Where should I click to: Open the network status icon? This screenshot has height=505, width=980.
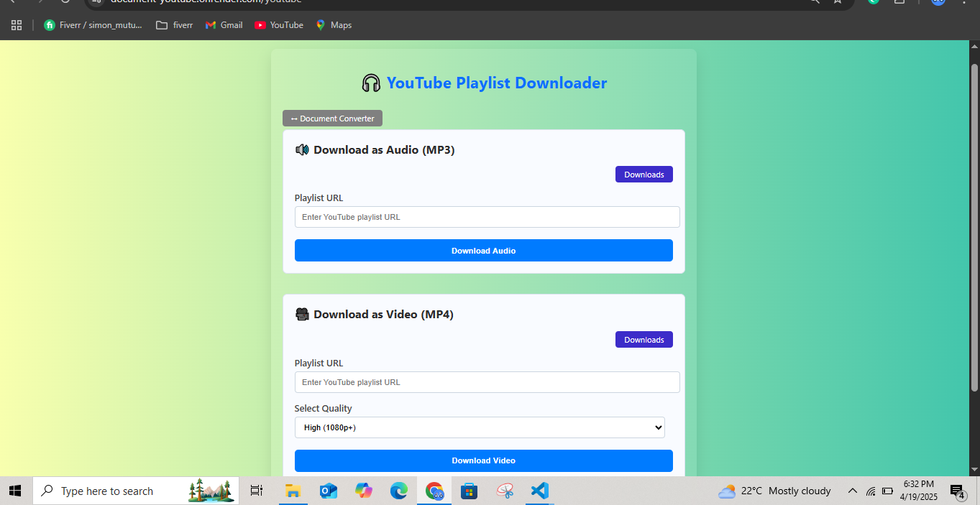coord(871,491)
